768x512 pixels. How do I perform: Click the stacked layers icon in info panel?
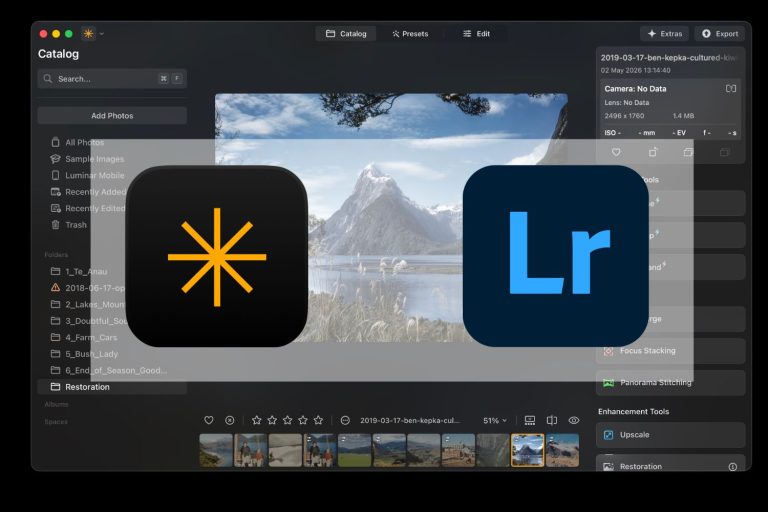click(x=688, y=152)
